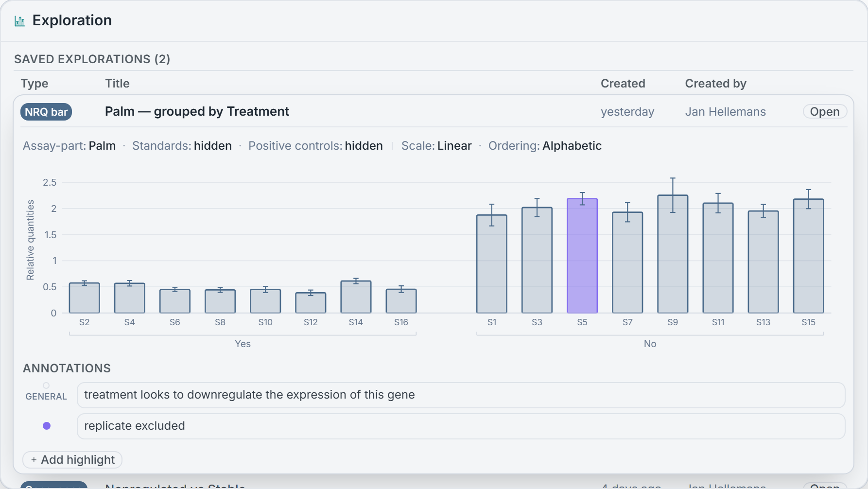Screen dimensions: 868x489
Task: Click the Assay-part: Palm setting text
Action: [69, 146]
